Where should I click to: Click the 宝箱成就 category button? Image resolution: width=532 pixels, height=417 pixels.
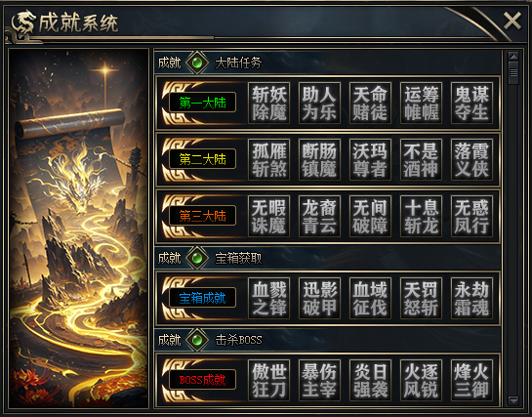click(x=203, y=298)
